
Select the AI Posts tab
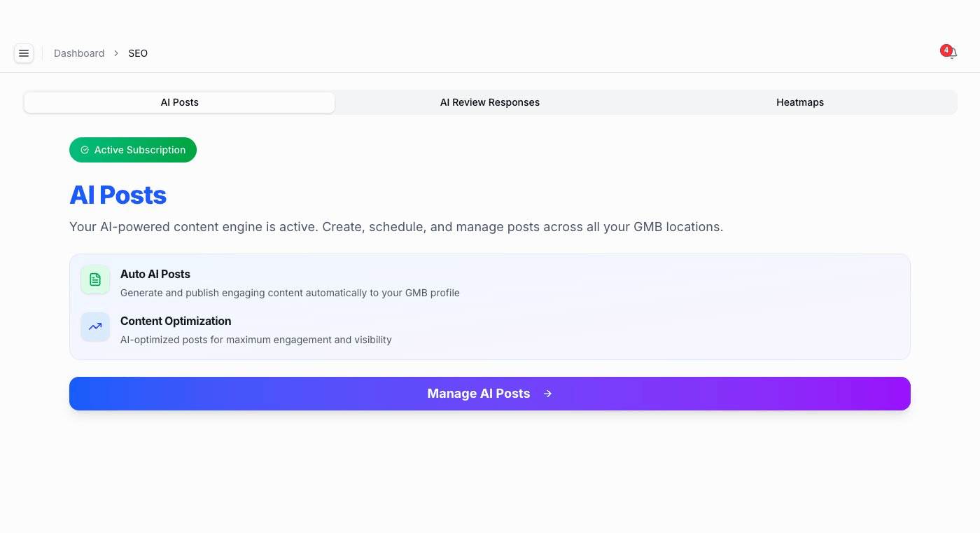[179, 102]
